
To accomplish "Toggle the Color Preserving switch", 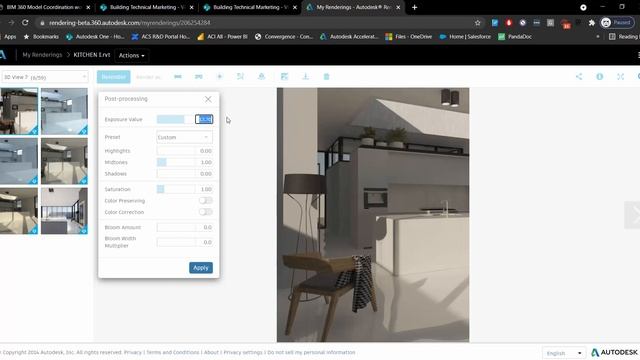I will click(x=206, y=200).
